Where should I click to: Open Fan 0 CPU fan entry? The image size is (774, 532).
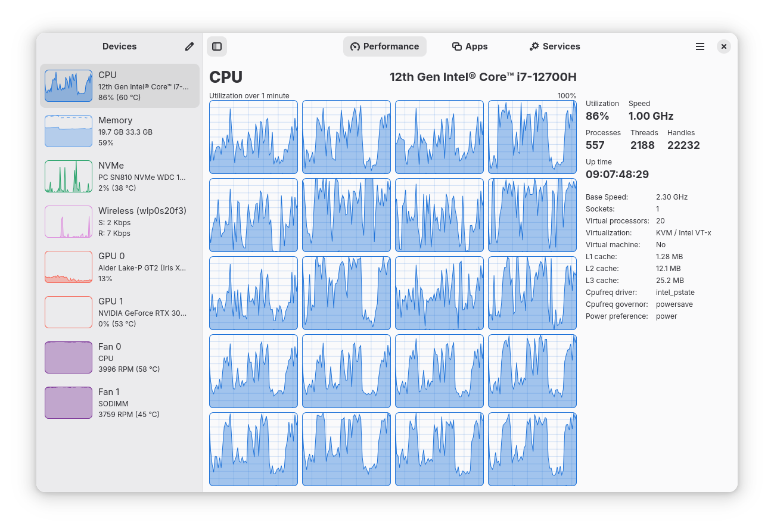point(119,357)
